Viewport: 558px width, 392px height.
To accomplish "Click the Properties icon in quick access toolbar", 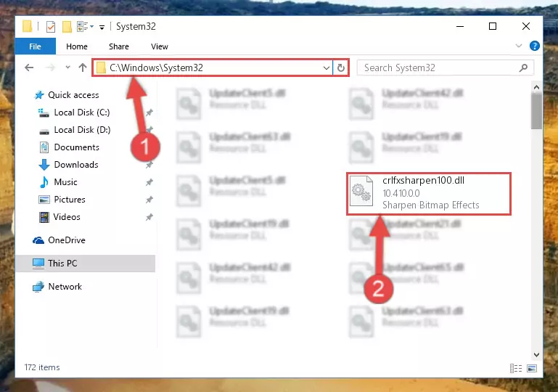I will click(51, 27).
